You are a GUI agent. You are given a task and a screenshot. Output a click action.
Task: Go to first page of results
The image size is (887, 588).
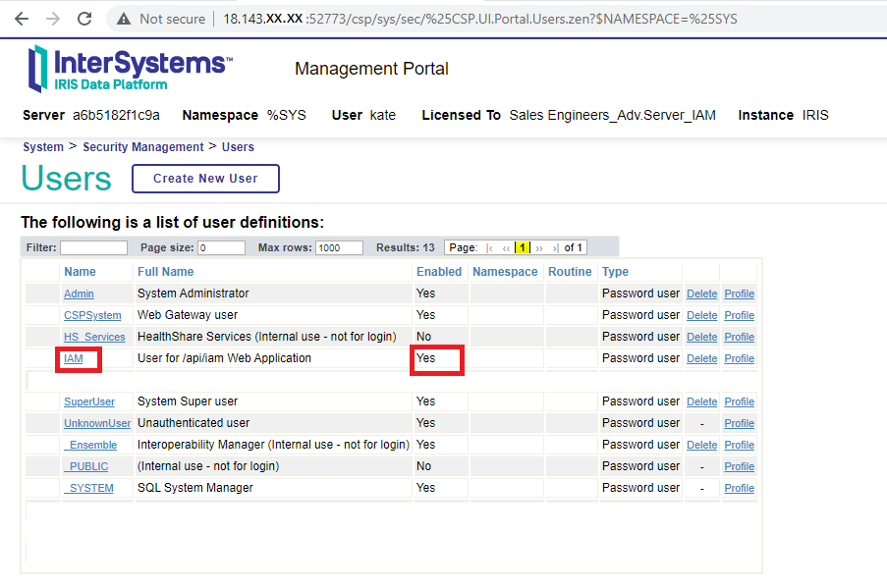click(489, 247)
